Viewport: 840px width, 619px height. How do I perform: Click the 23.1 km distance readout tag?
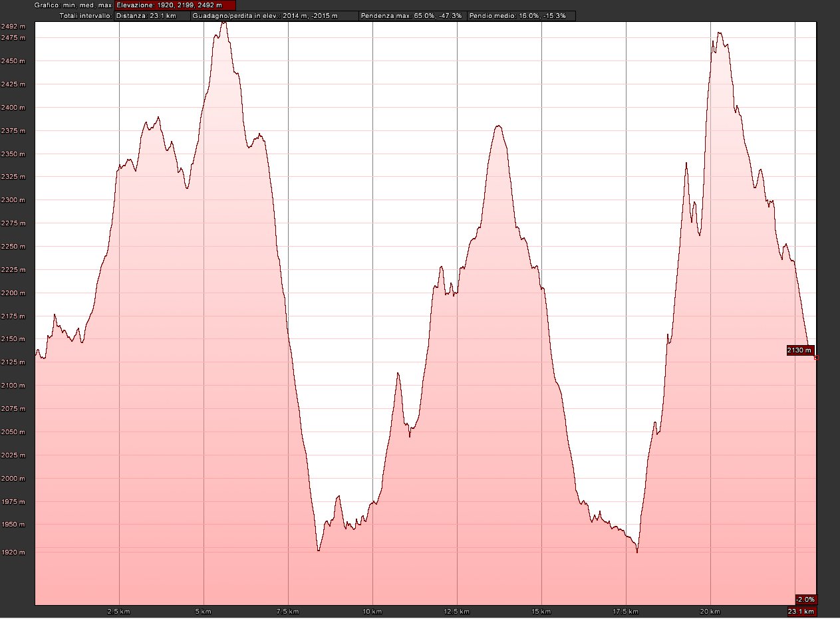pos(801,612)
